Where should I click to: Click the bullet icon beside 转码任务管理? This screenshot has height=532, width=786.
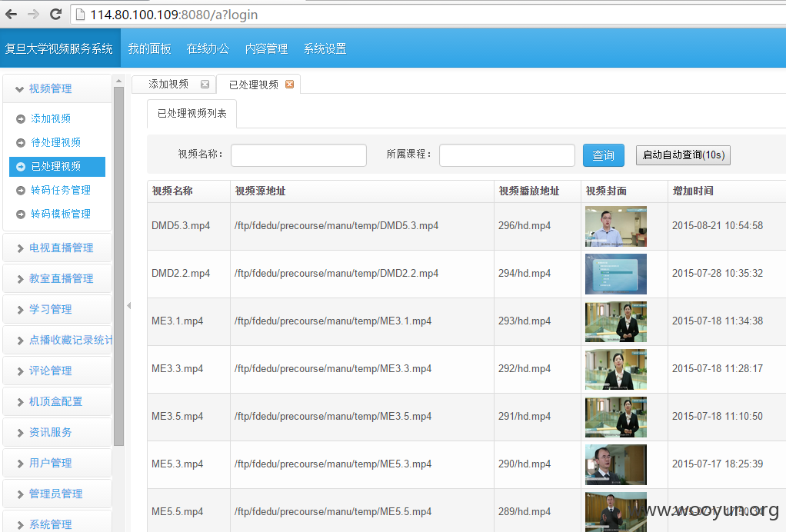(x=21, y=191)
